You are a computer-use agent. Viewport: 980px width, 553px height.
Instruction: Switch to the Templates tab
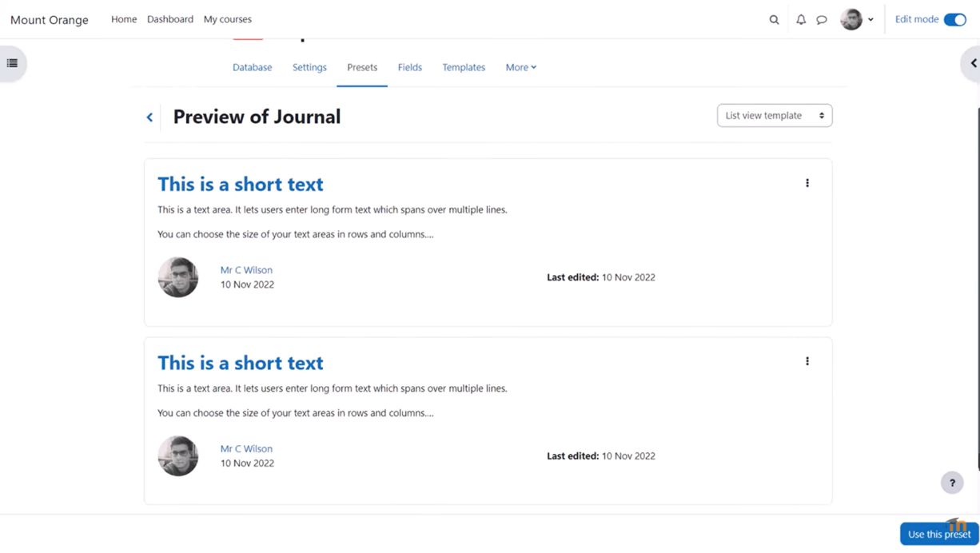464,68
